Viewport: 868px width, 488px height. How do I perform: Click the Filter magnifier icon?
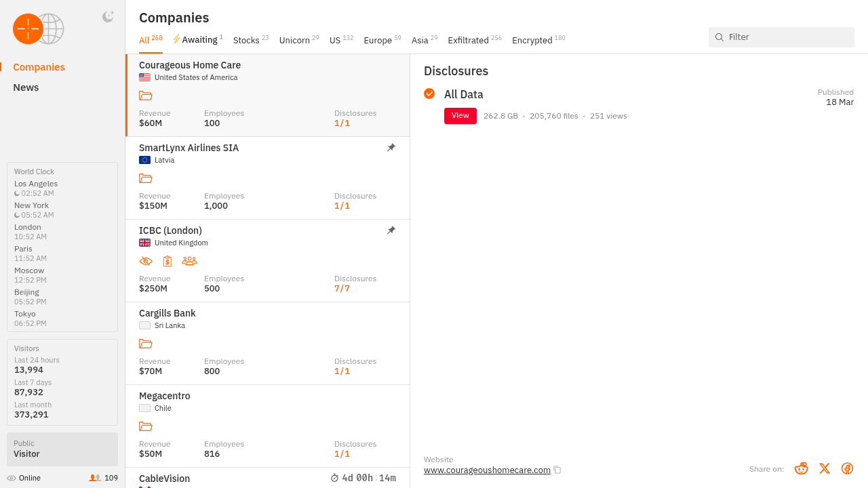coord(719,37)
